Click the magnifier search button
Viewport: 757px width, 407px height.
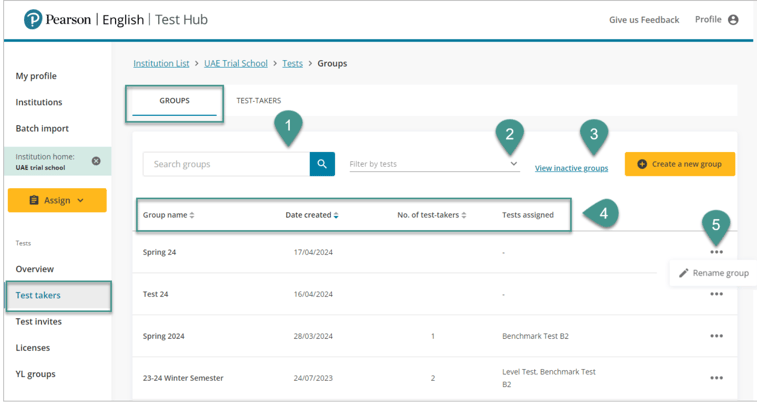pyautogui.click(x=322, y=164)
